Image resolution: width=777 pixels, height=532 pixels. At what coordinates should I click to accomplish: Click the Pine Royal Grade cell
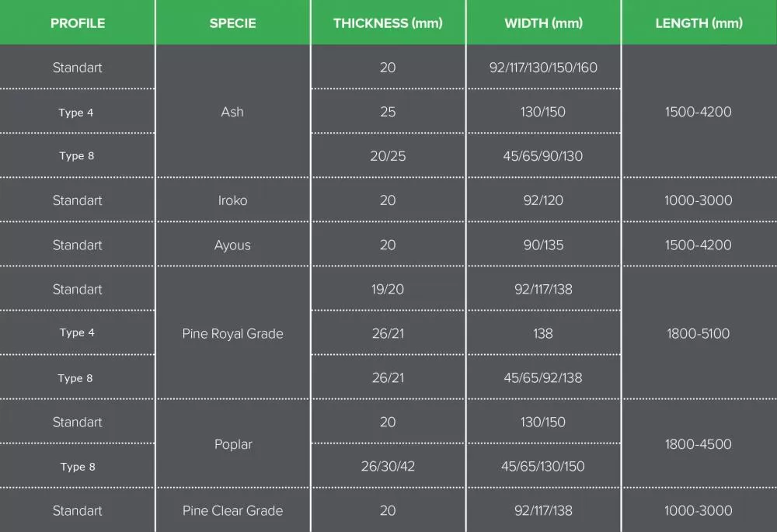click(232, 334)
